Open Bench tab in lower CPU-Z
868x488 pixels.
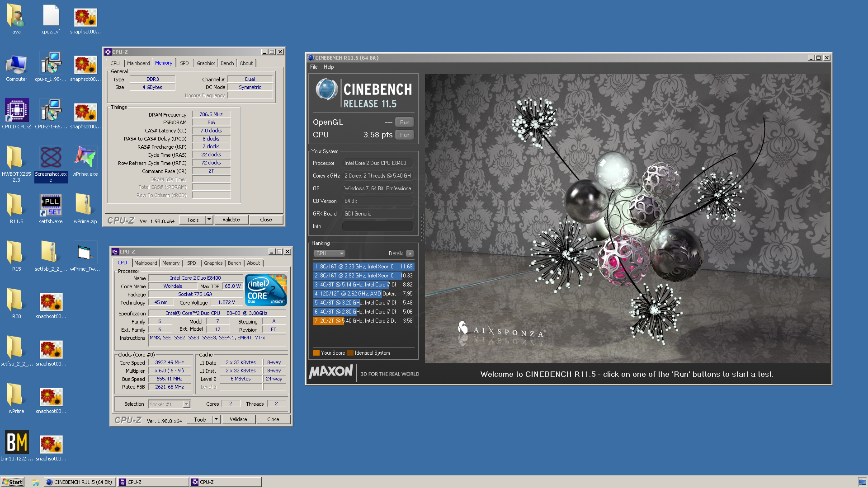tap(234, 263)
